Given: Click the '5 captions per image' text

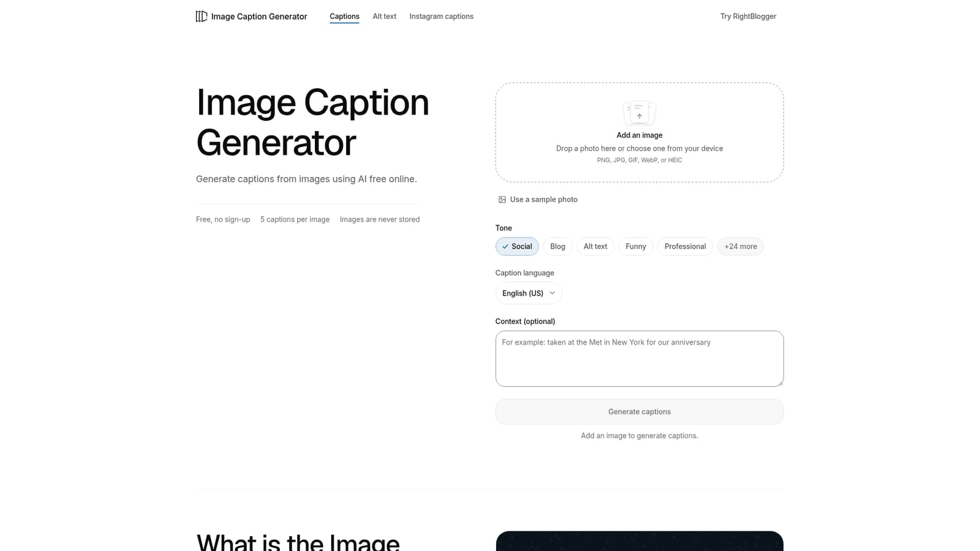Looking at the screenshot, I should [295, 219].
